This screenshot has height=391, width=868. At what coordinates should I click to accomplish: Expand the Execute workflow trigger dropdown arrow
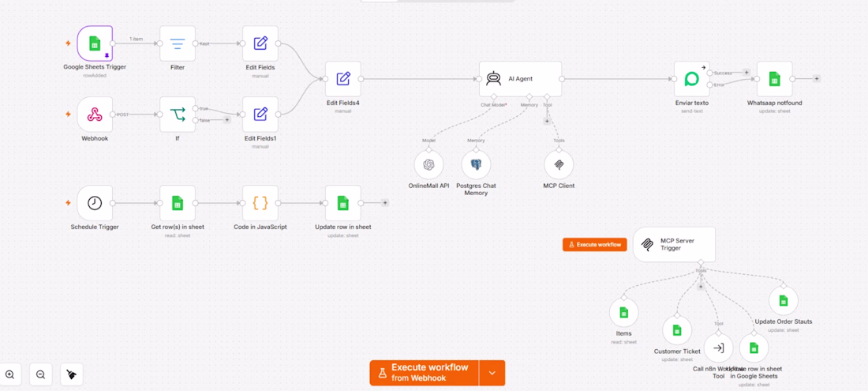coord(492,373)
